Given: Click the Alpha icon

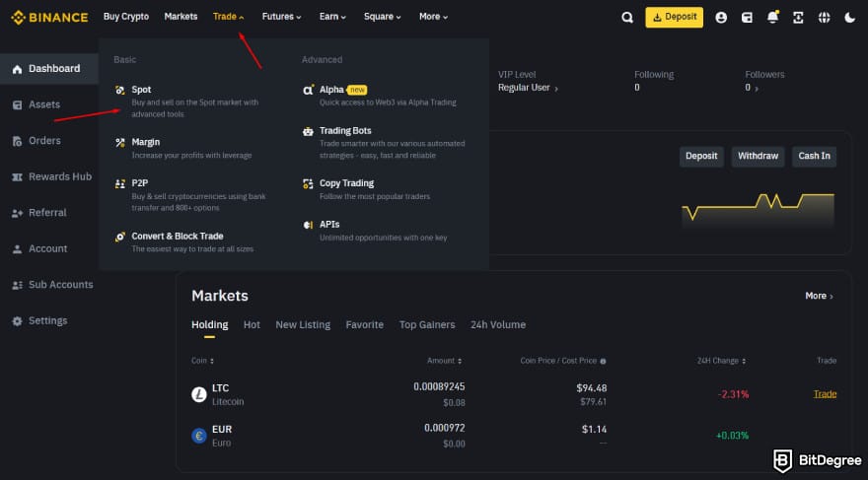Looking at the screenshot, I should tap(308, 90).
